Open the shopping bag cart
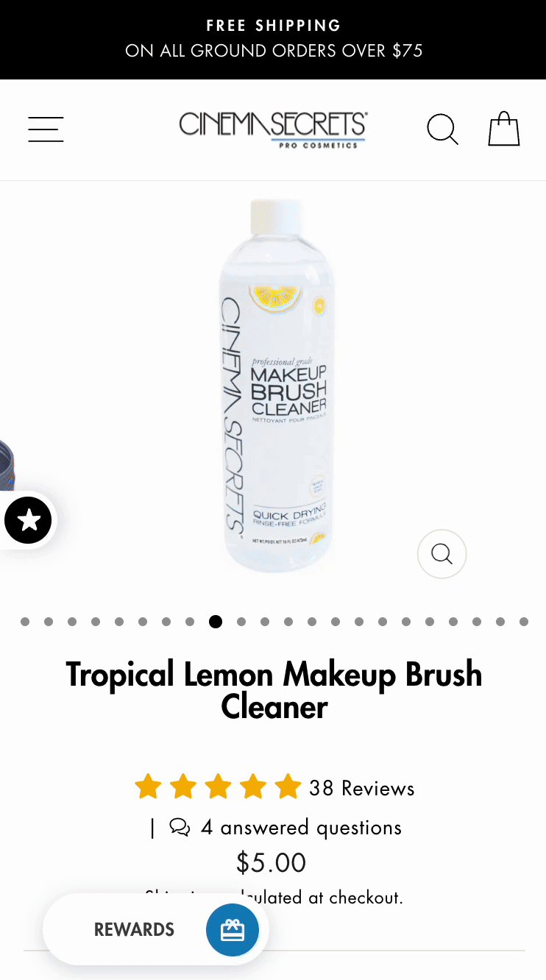The width and height of the screenshot is (546, 980). click(504, 129)
